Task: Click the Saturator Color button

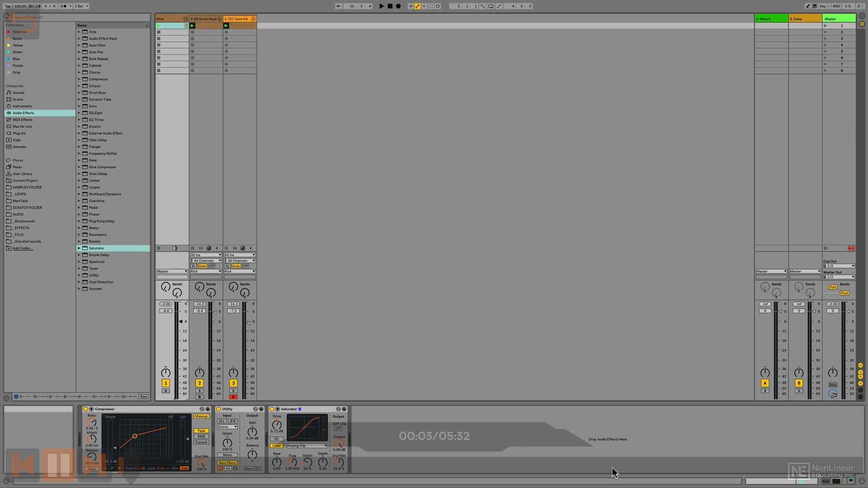Action: pyautogui.click(x=276, y=446)
